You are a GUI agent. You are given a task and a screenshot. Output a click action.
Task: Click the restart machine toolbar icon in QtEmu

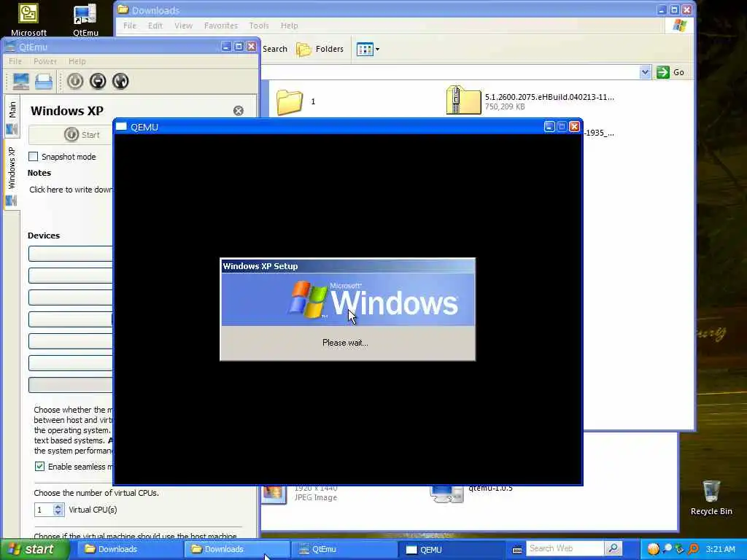pos(120,81)
